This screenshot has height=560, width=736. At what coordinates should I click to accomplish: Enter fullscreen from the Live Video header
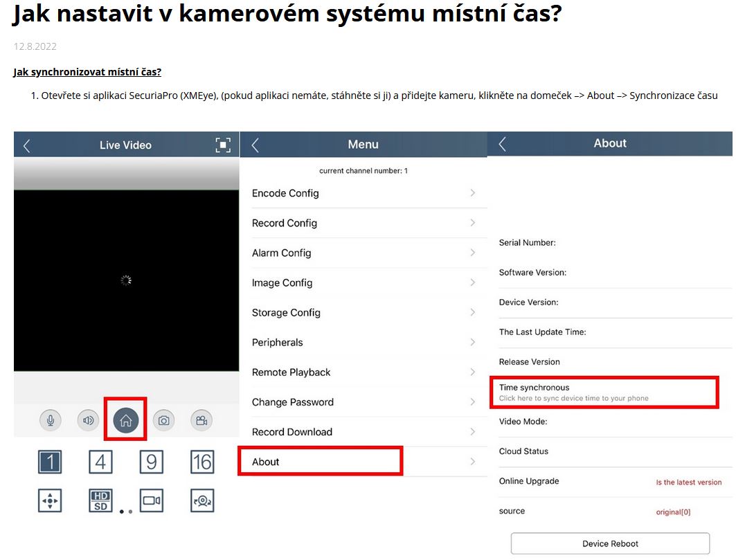point(222,145)
